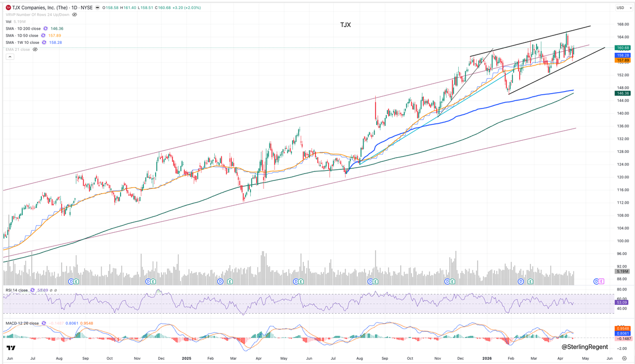Click the May 2025 earnings E marker
635x364 pixels.
301,281
